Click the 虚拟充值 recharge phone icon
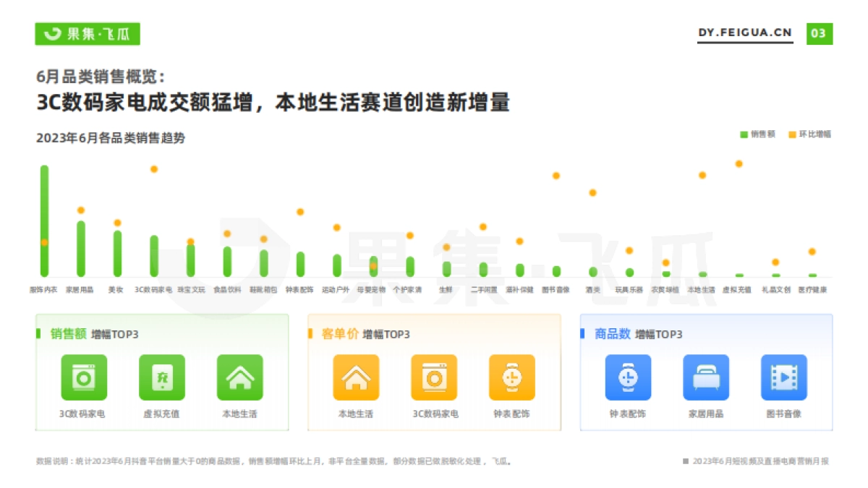Screen dimensions: 868x488 tap(163, 377)
